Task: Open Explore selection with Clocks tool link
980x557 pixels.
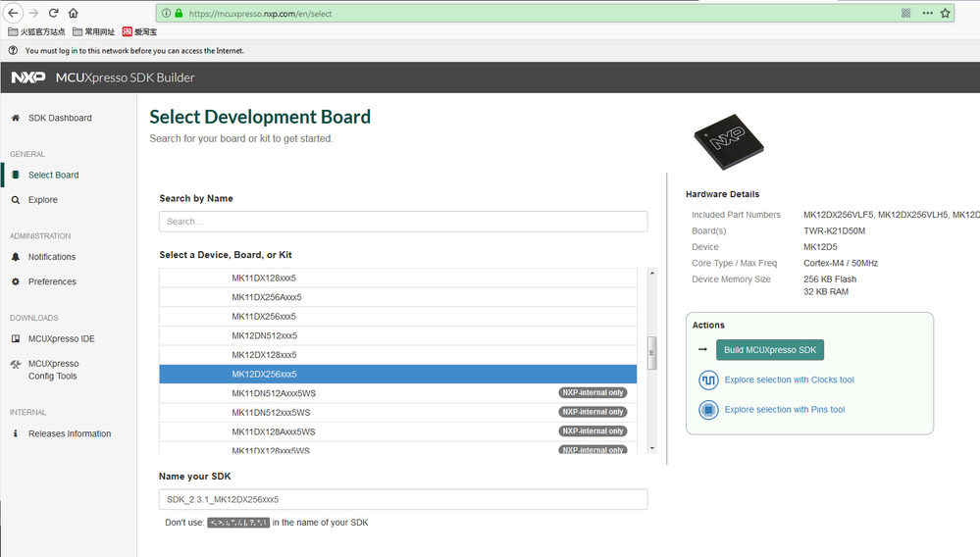Action: tap(789, 380)
